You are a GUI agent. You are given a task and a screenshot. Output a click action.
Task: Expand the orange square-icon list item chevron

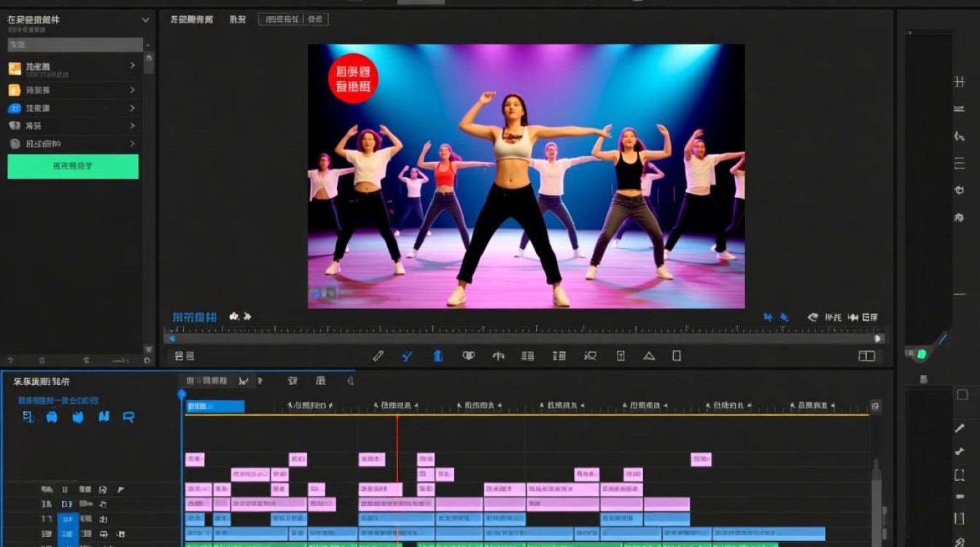pyautogui.click(x=132, y=66)
